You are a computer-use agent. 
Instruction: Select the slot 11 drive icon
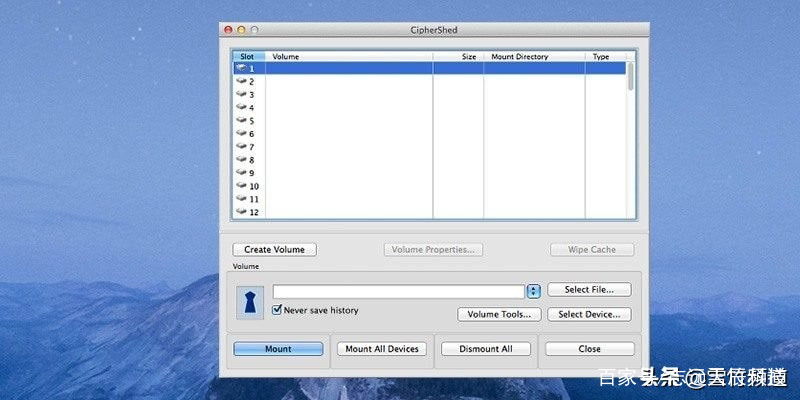click(x=241, y=198)
